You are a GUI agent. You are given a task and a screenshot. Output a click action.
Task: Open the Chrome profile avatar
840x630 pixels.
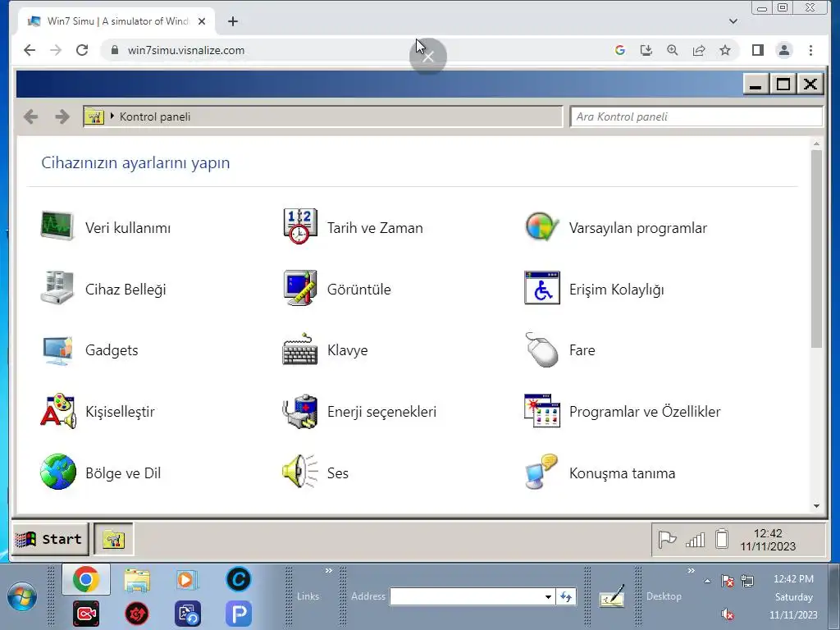click(x=783, y=50)
